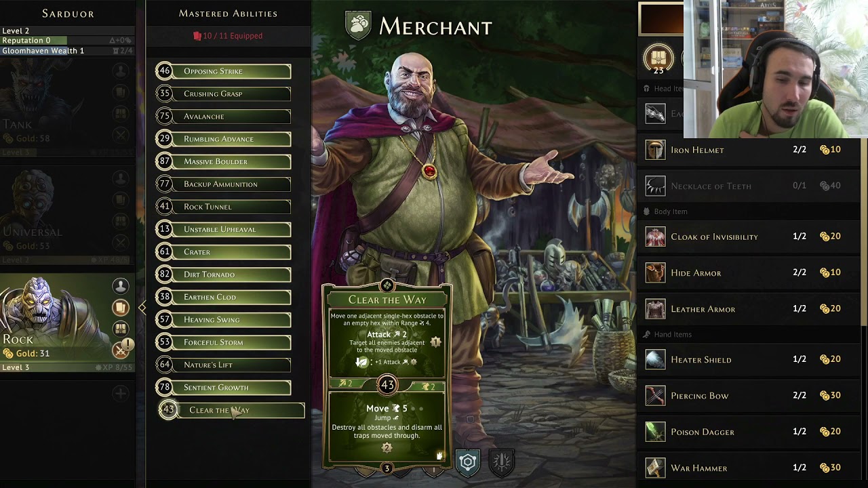The image size is (868, 488).
Task: Select the Universal character panel
Action: click(x=68, y=216)
